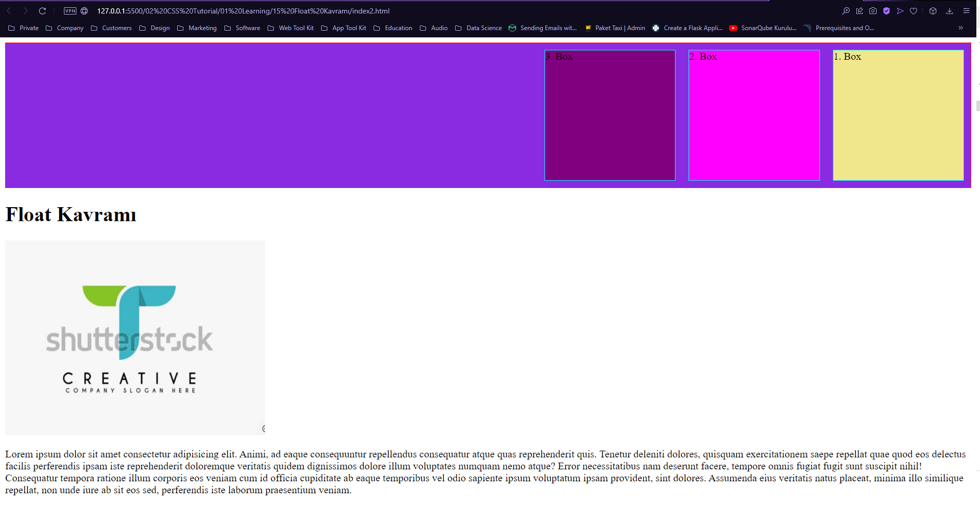Toggle the heart favorite icon
The height and width of the screenshot is (514, 980).
coord(913,10)
